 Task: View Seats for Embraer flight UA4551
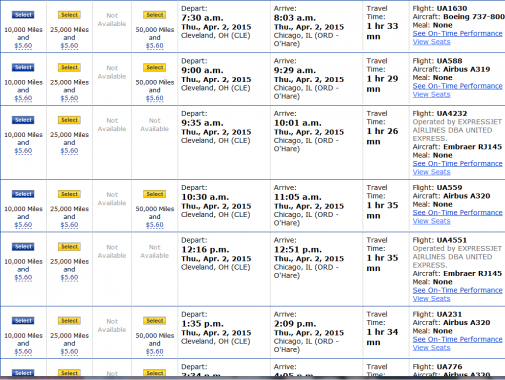coord(431,299)
